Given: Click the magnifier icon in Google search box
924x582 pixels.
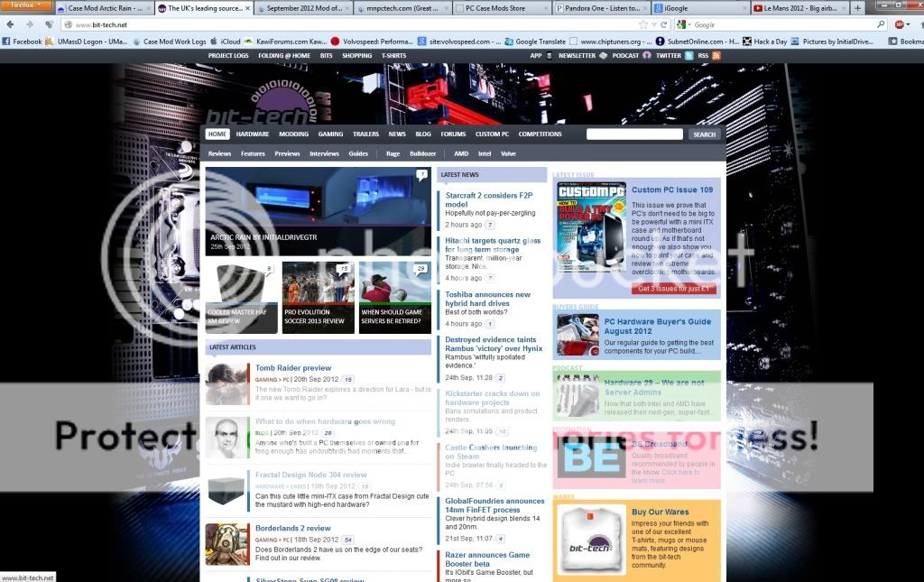Looking at the screenshot, I should 881,24.
